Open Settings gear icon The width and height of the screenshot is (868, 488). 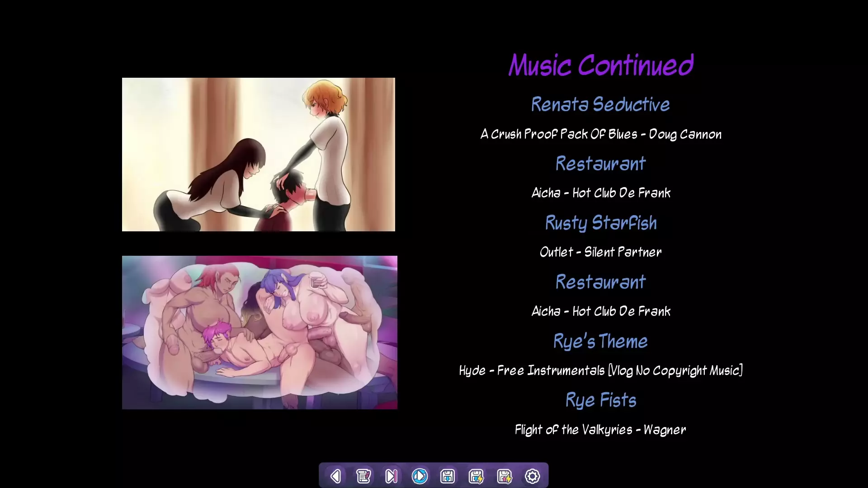pos(532,476)
